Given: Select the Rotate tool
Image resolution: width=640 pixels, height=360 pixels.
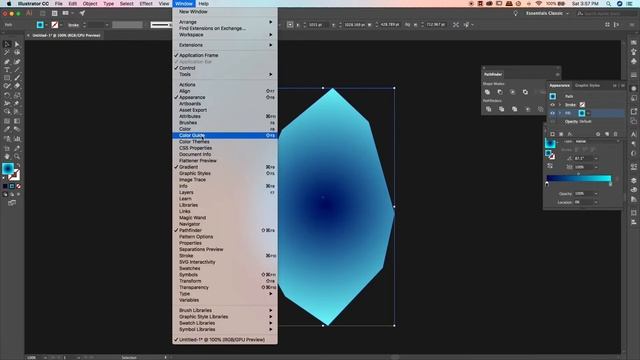Looking at the screenshot, I should click(7, 95).
